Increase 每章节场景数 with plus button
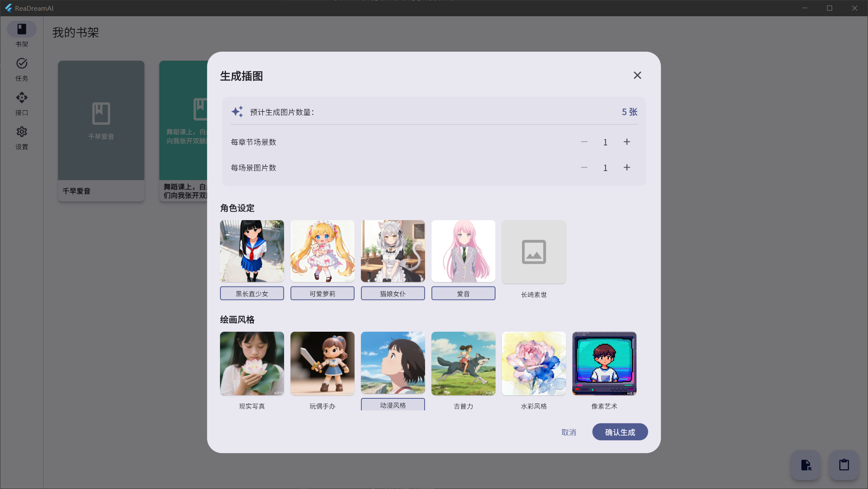Screen dimensions: 868x489 [627, 142]
